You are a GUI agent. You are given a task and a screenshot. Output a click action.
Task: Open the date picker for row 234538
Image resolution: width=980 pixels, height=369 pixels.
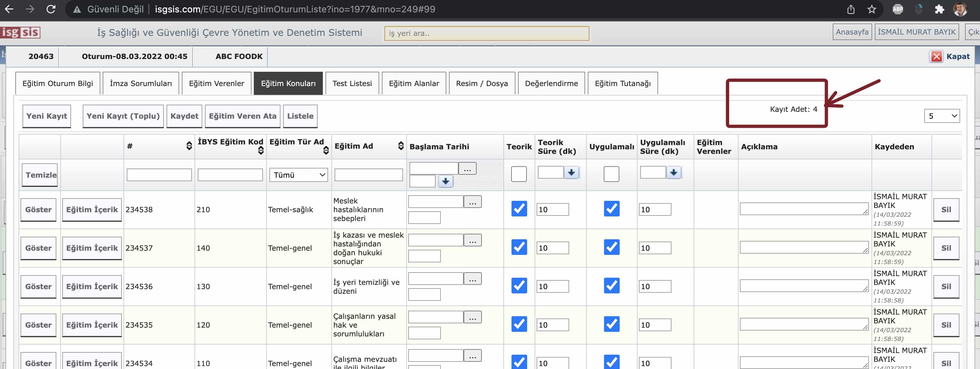coord(472,202)
